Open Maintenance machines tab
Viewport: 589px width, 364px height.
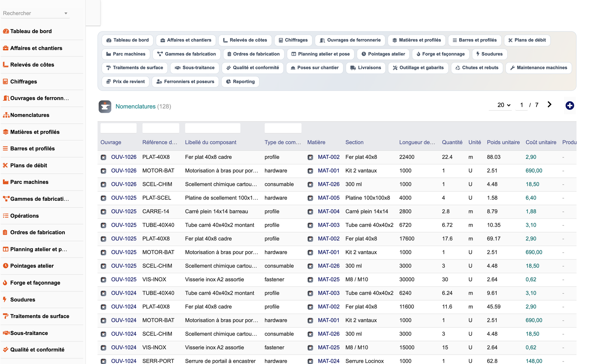click(x=538, y=68)
